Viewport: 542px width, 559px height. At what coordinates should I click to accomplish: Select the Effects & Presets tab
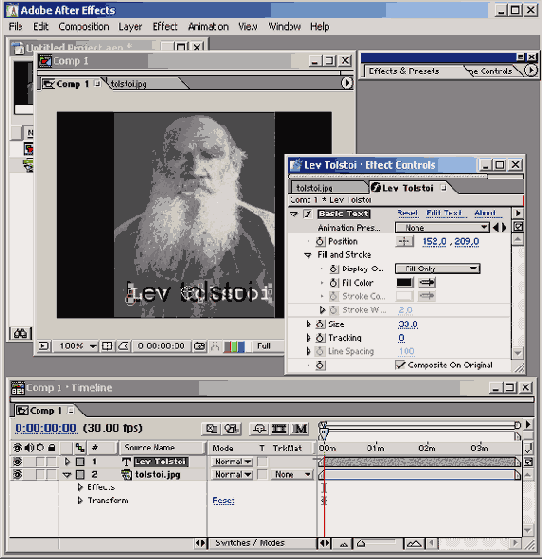(x=404, y=71)
